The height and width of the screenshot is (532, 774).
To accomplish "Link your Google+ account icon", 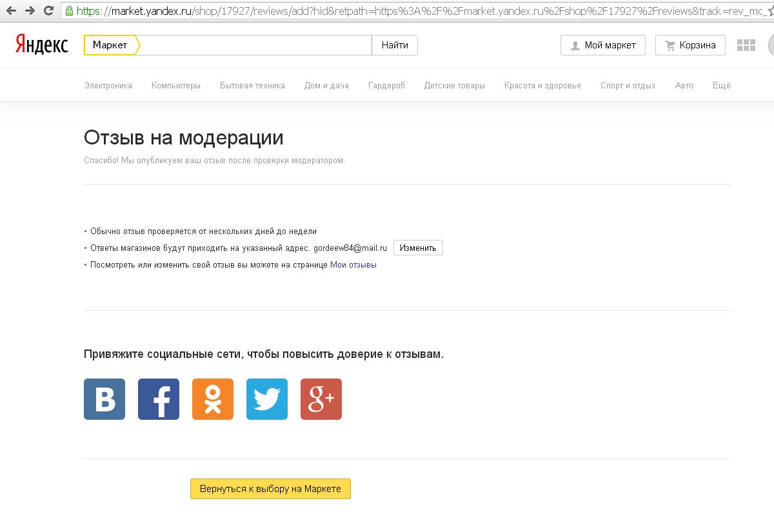I will click(321, 399).
